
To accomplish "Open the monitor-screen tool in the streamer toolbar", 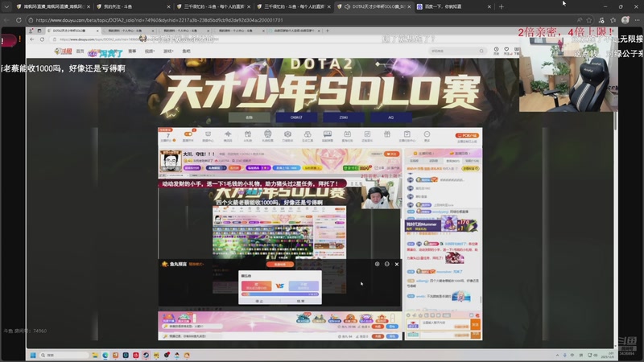I will click(x=328, y=134).
